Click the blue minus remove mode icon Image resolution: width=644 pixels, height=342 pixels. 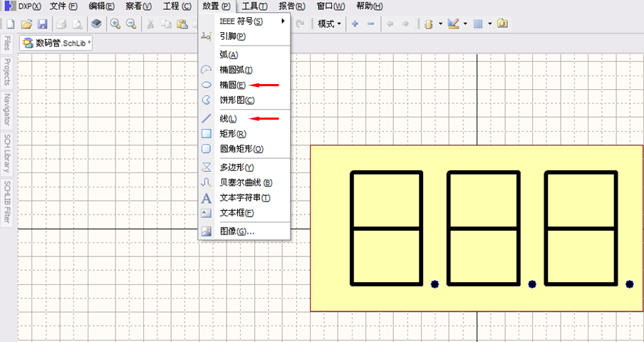[370, 24]
